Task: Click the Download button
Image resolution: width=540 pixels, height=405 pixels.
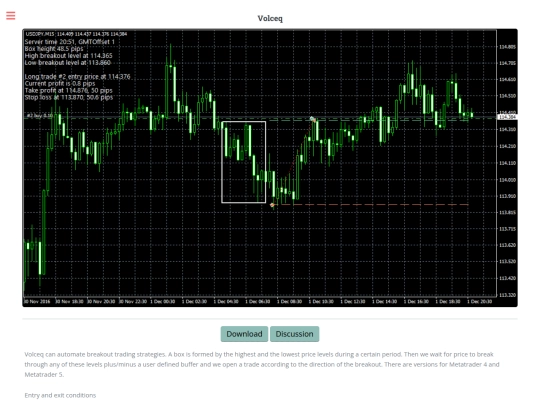Action: 244,334
